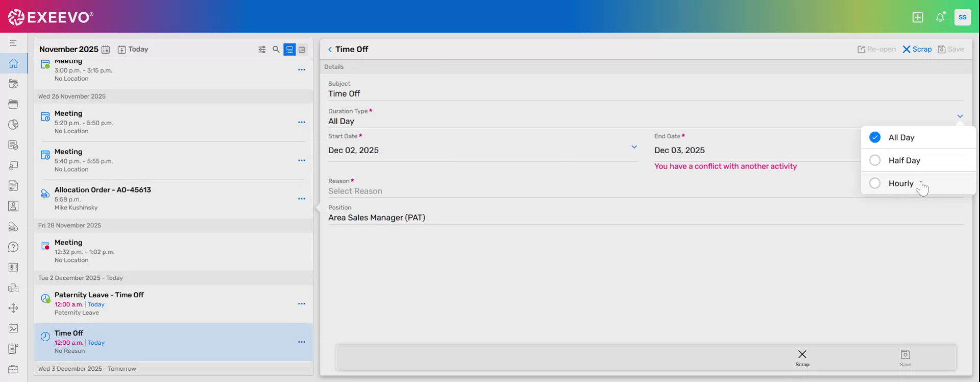
Task: Go back using the Time Off chevron
Action: (x=330, y=50)
